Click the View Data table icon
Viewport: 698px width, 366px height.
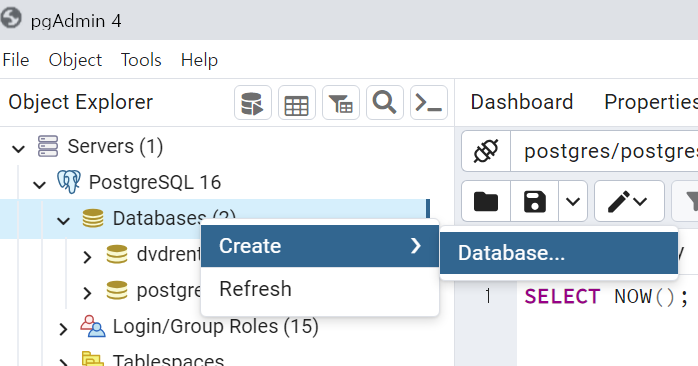[x=296, y=103]
